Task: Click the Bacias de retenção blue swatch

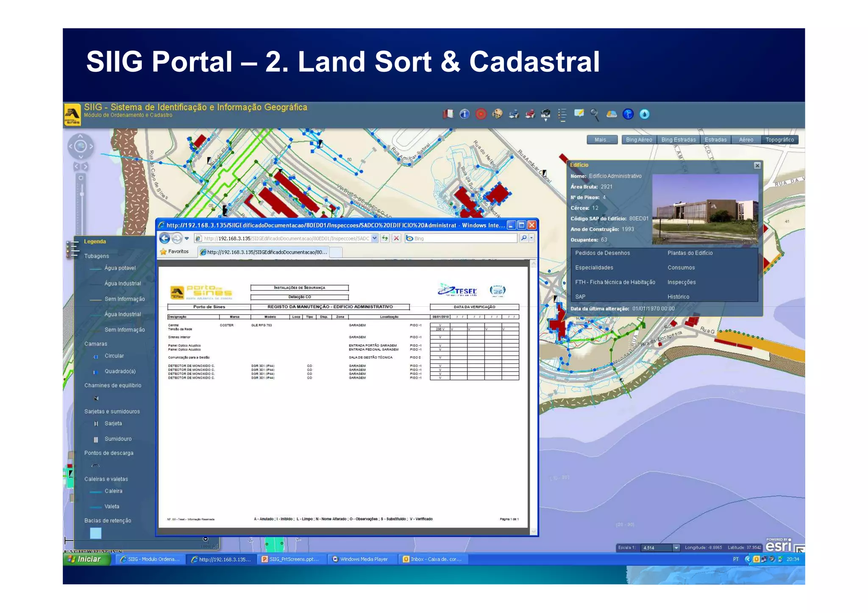Action: [x=96, y=533]
